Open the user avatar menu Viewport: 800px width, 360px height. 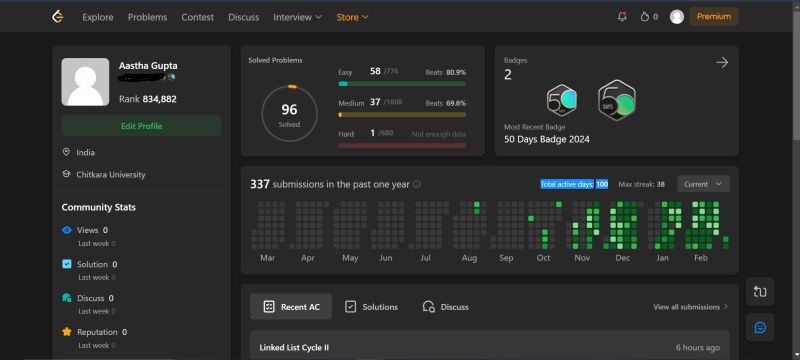[x=677, y=17]
